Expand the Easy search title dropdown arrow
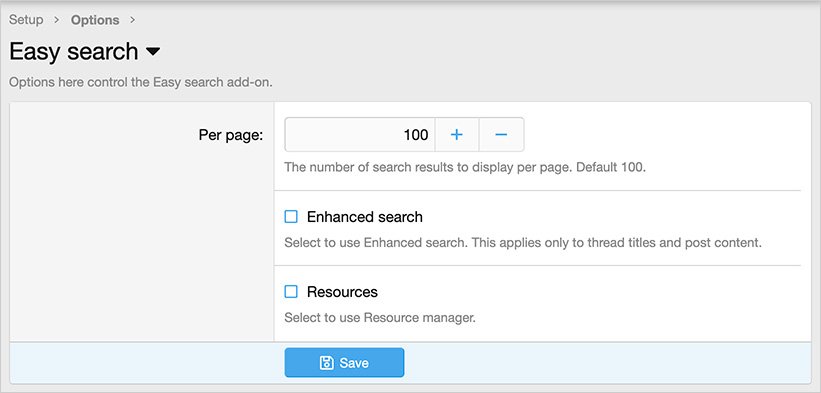This screenshot has height=393, width=821. (152, 52)
